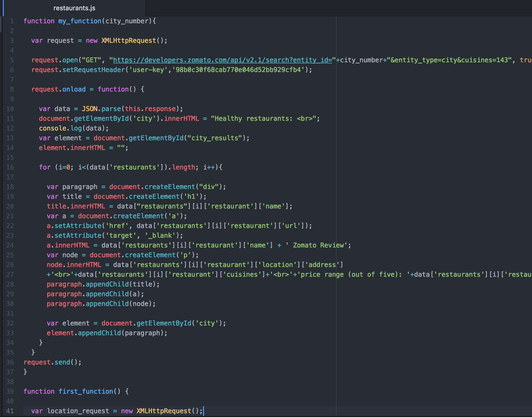Click line number 1 in gutter
The height and width of the screenshot is (417, 532).
(x=12, y=21)
